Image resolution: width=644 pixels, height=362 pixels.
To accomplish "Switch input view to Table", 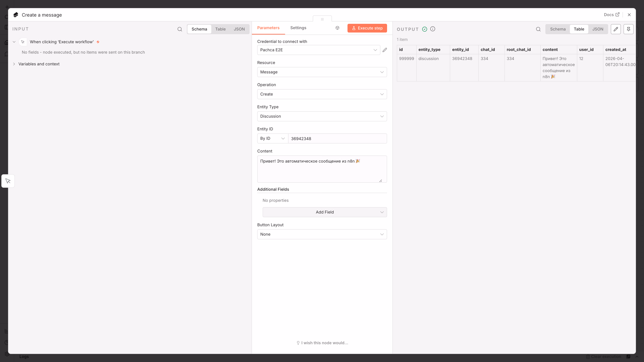I will pyautogui.click(x=220, y=29).
